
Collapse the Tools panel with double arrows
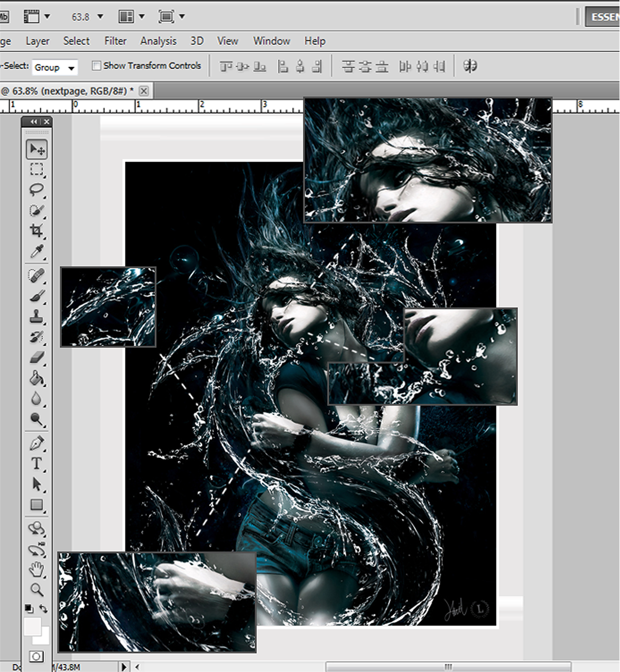pos(34,122)
